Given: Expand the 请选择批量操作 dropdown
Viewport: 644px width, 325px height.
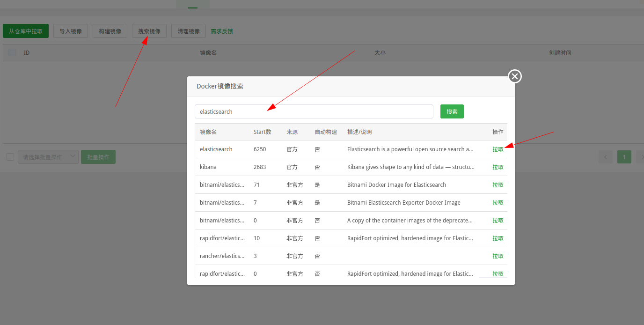Looking at the screenshot, I should coord(48,157).
